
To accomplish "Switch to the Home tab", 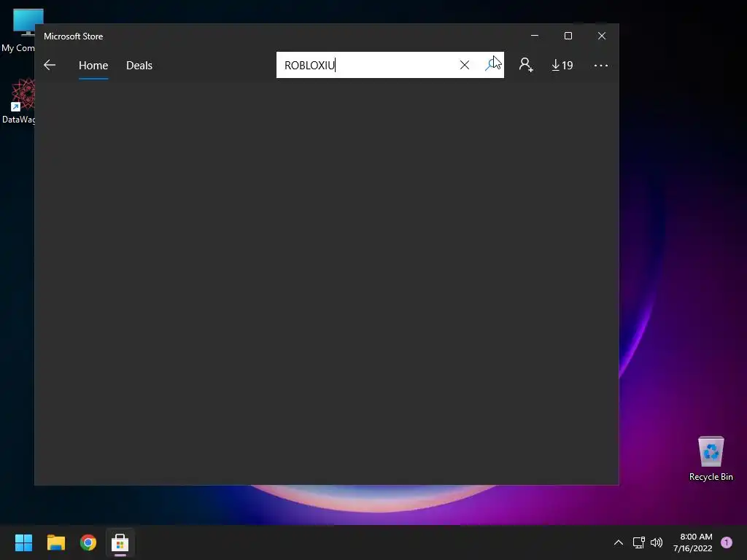I will point(93,65).
